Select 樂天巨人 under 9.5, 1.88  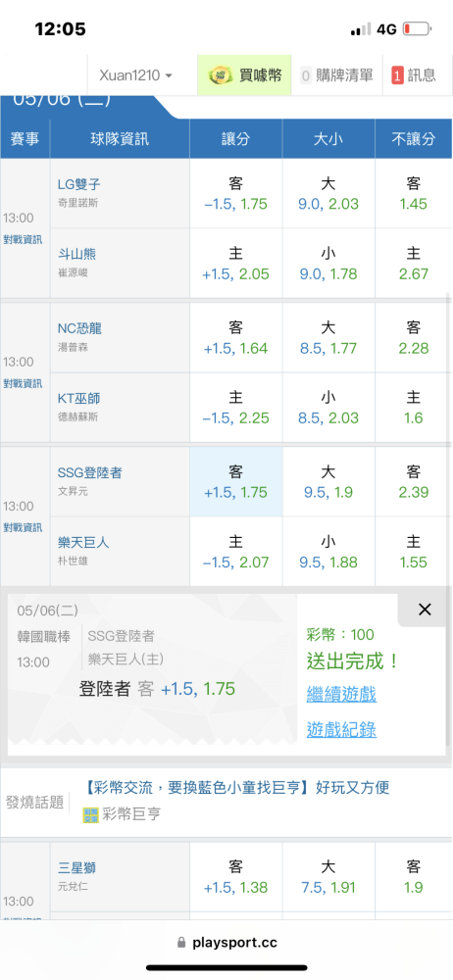click(328, 552)
